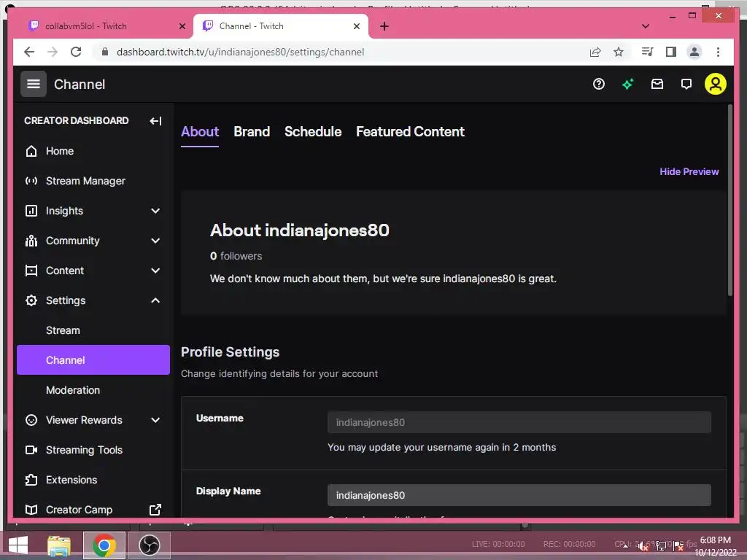
Task: Open Creator Camp from the sidebar
Action: point(79,510)
